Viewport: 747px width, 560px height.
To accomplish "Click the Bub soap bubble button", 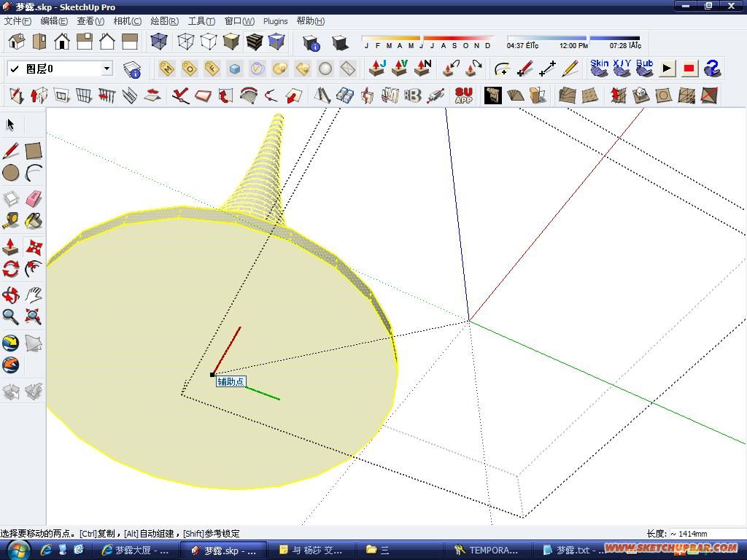I will tap(645, 69).
